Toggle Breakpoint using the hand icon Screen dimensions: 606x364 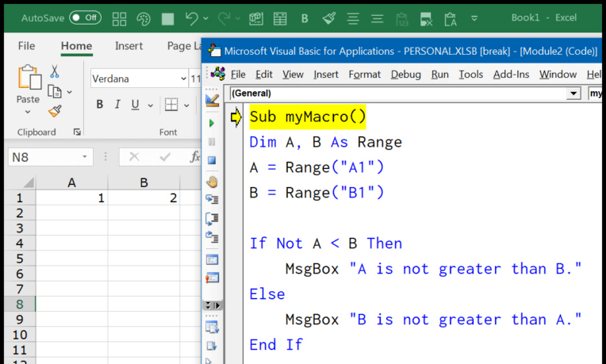tap(212, 182)
